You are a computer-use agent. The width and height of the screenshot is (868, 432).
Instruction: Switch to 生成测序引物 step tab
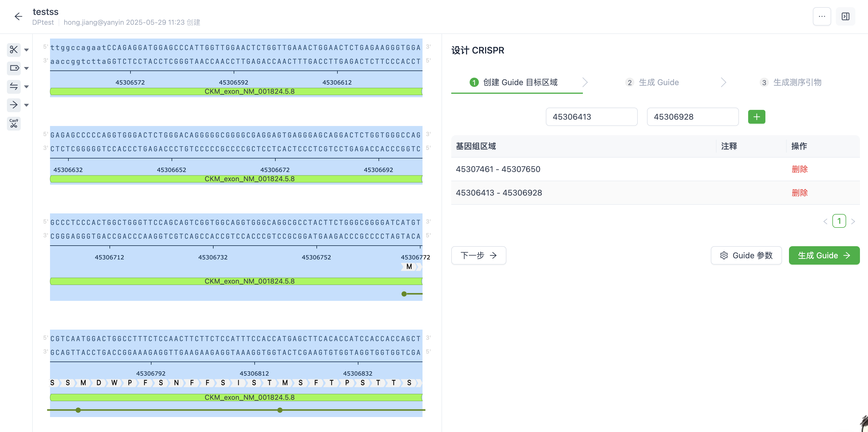tap(790, 82)
